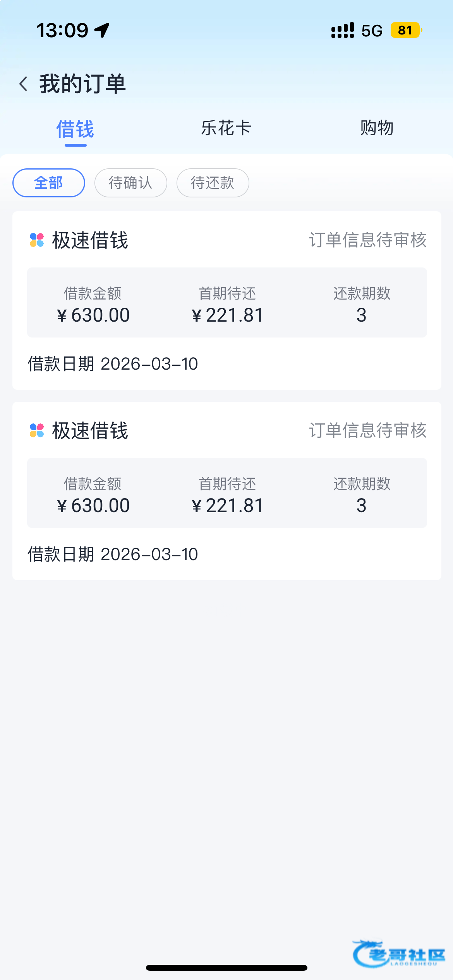Tap the colorful logo on the second 极速借钱 card
The height and width of the screenshot is (980, 453).
(x=37, y=430)
